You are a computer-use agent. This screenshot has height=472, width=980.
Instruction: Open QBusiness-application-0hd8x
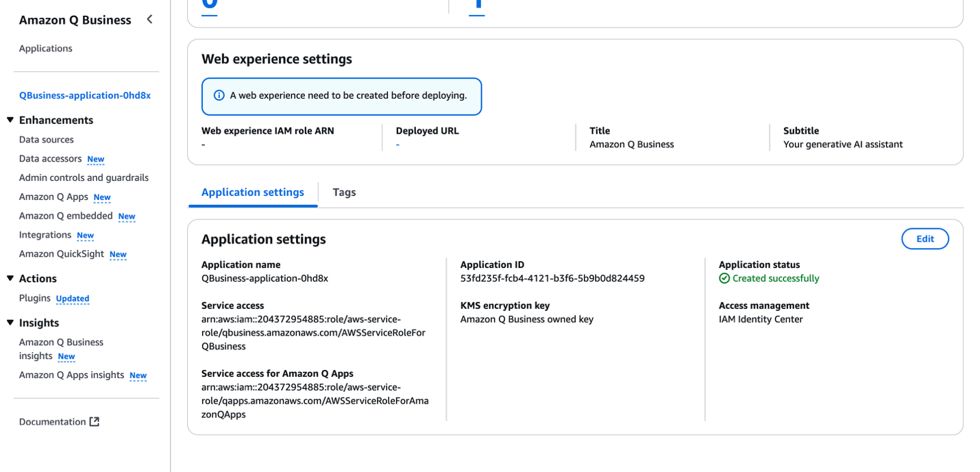pos(84,95)
